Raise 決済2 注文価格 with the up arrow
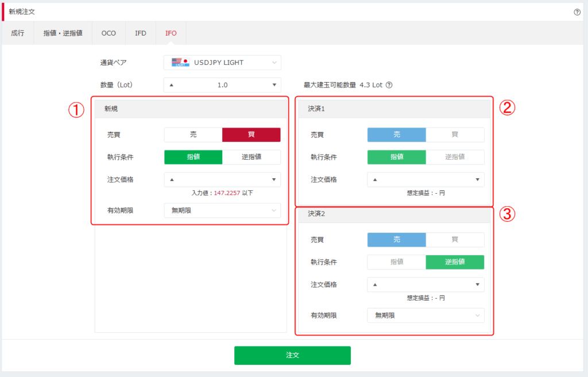Image resolution: width=588 pixels, height=377 pixels. [x=374, y=284]
